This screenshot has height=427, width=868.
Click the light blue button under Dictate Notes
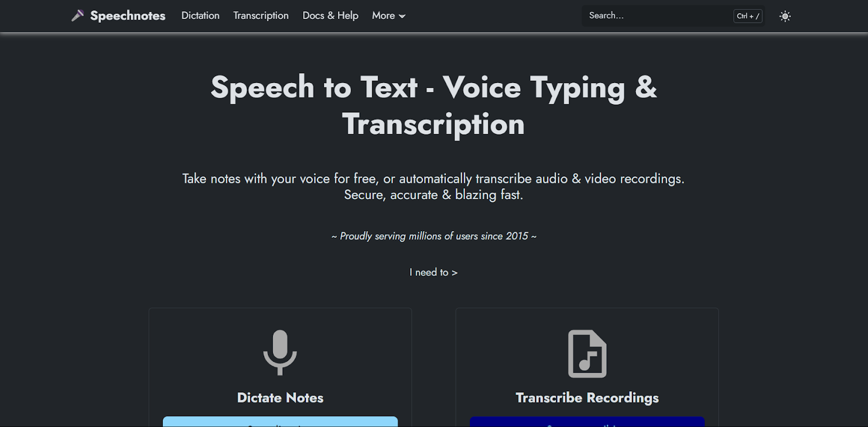[280, 422]
